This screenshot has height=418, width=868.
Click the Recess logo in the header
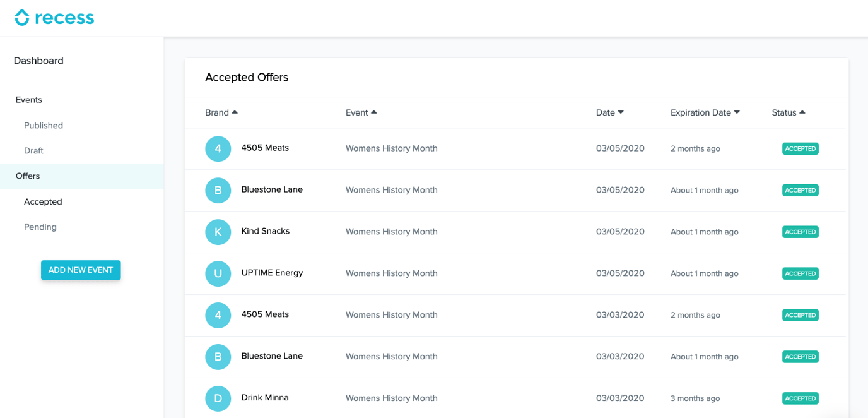[54, 18]
